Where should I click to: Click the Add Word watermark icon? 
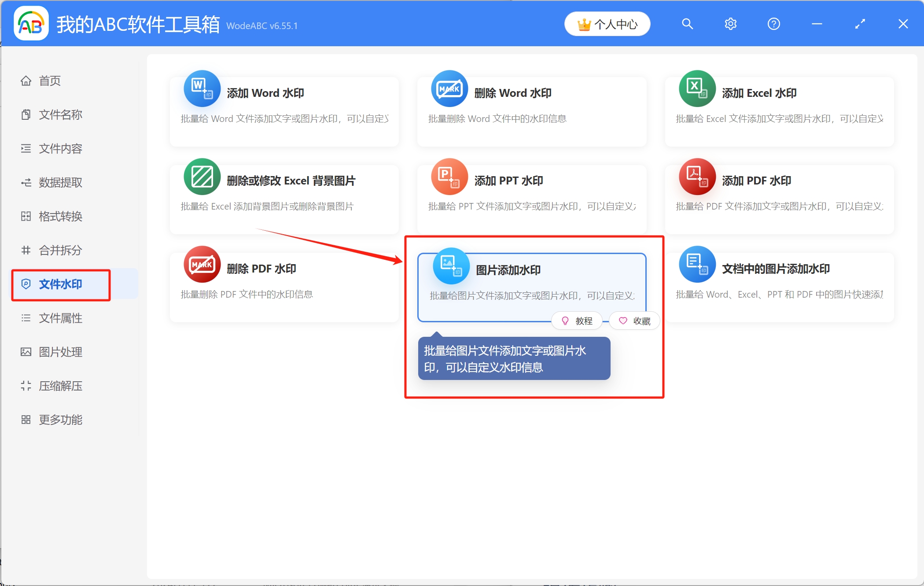point(202,89)
